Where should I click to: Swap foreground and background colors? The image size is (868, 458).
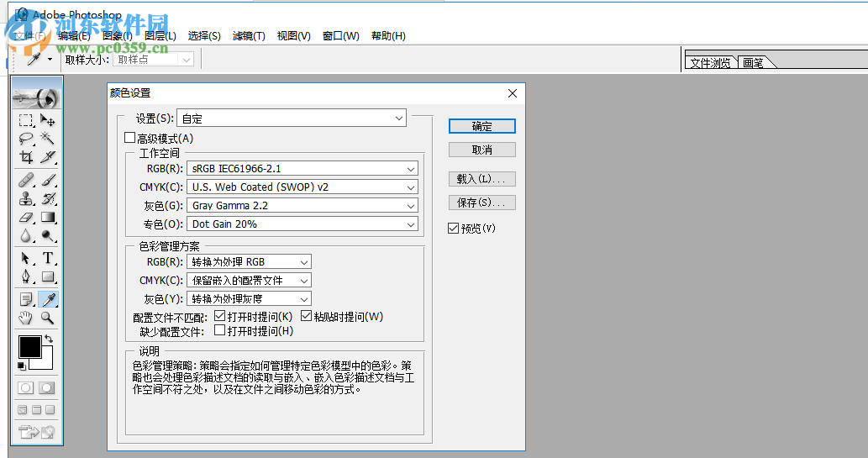pyautogui.click(x=49, y=339)
